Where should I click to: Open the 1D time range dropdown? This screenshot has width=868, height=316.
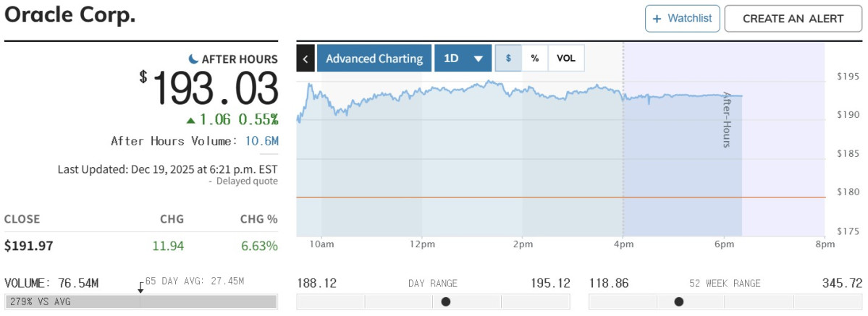[463, 59]
